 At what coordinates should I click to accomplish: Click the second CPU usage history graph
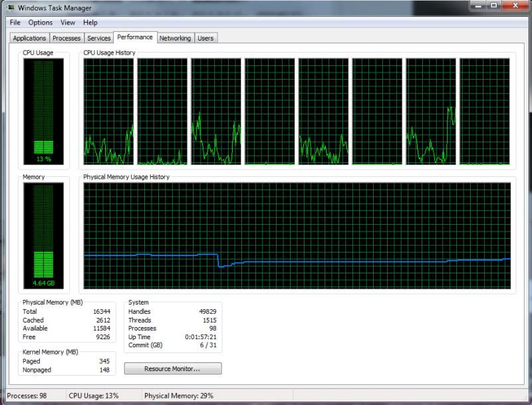click(162, 112)
